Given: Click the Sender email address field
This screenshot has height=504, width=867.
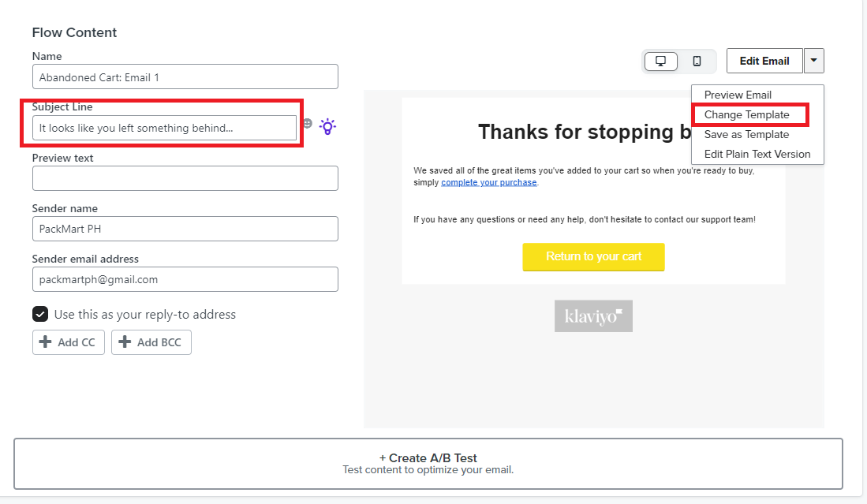Looking at the screenshot, I should pos(185,279).
